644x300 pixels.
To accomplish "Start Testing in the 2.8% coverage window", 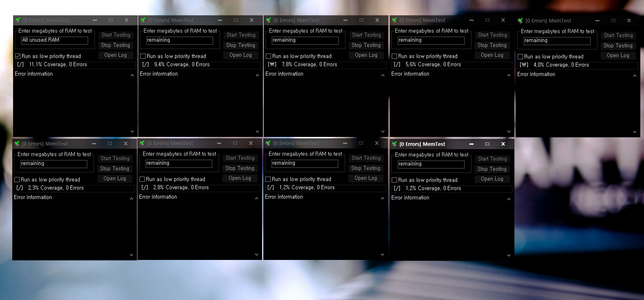I will 240,158.
